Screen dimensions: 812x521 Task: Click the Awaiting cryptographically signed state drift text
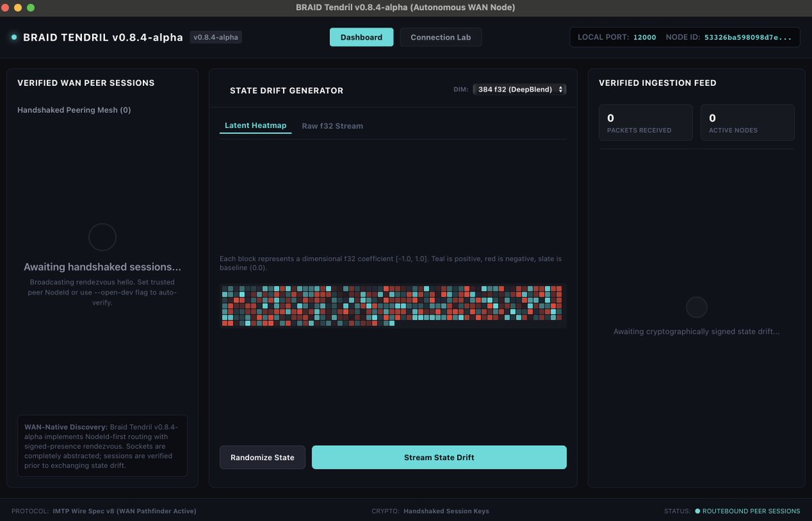696,332
